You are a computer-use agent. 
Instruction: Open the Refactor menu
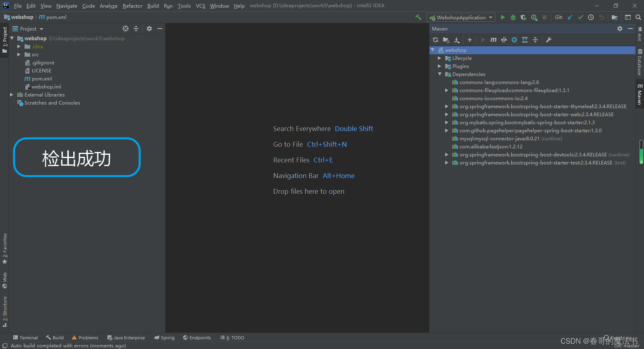[132, 6]
